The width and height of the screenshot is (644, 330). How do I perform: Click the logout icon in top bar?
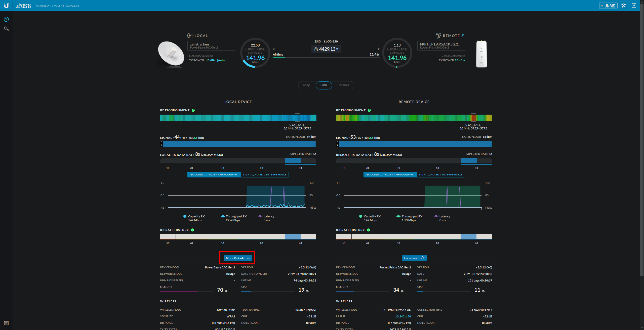pyautogui.click(x=634, y=6)
